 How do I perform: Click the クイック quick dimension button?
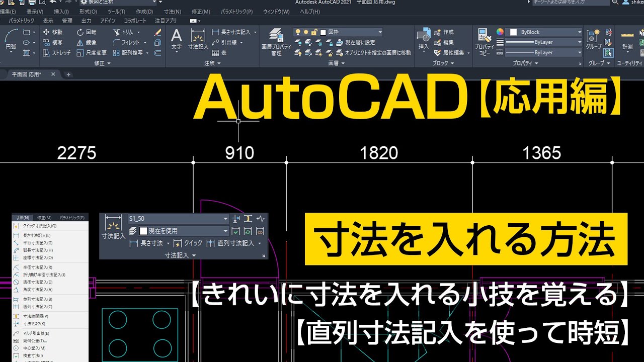click(x=188, y=243)
